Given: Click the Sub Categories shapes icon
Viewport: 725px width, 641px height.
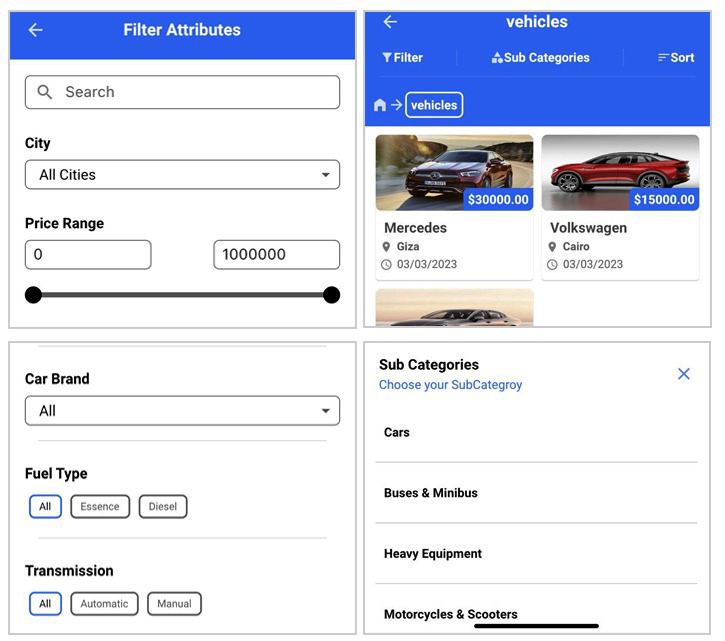Looking at the screenshot, I should [x=497, y=57].
